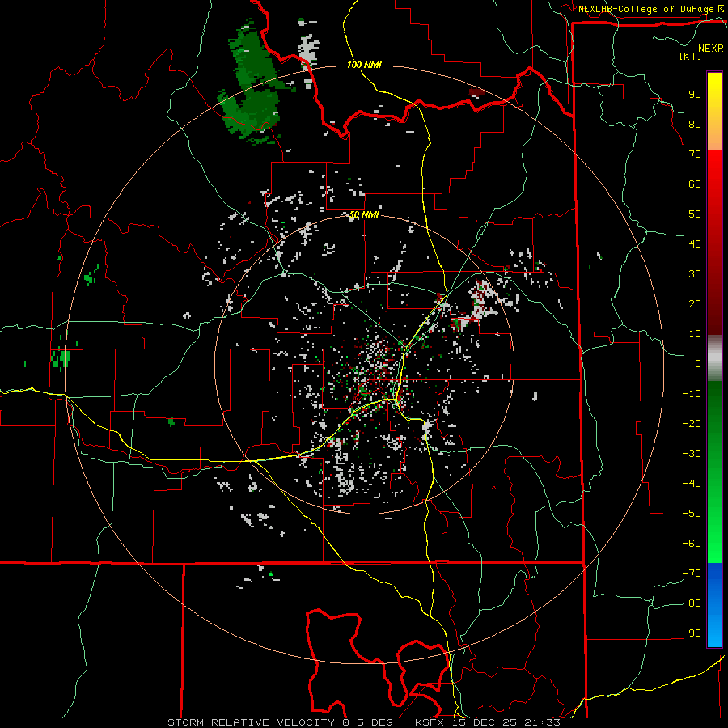Click the -40 scale value

pos(692,484)
